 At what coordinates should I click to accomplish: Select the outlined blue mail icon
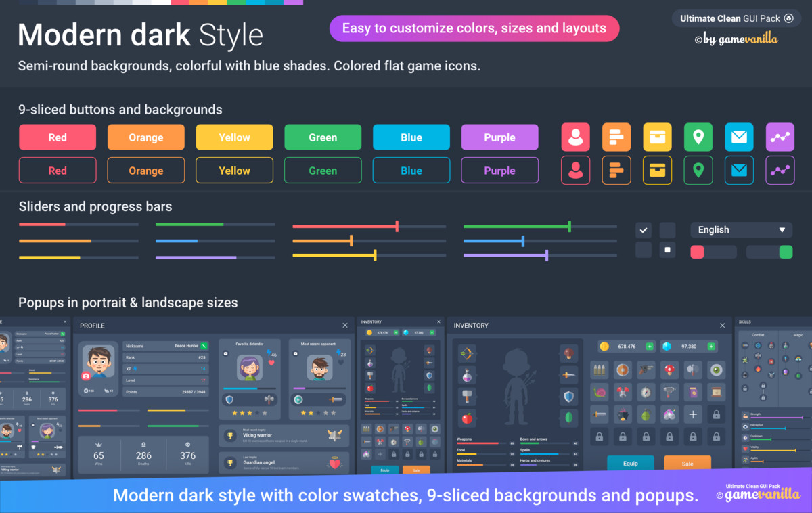[x=739, y=170]
